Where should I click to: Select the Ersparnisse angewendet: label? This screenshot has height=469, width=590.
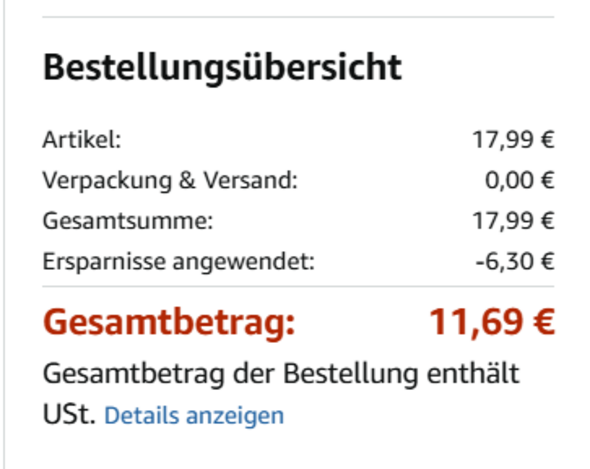click(178, 261)
